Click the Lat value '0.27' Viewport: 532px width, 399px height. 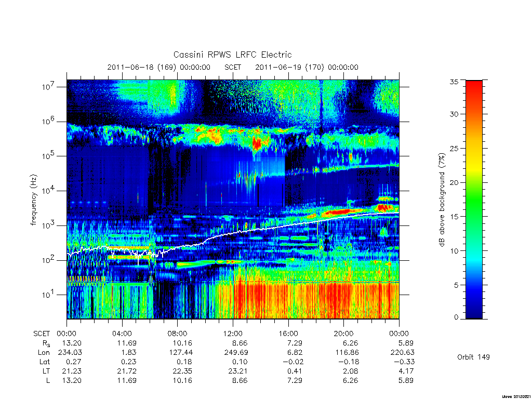[73, 362]
